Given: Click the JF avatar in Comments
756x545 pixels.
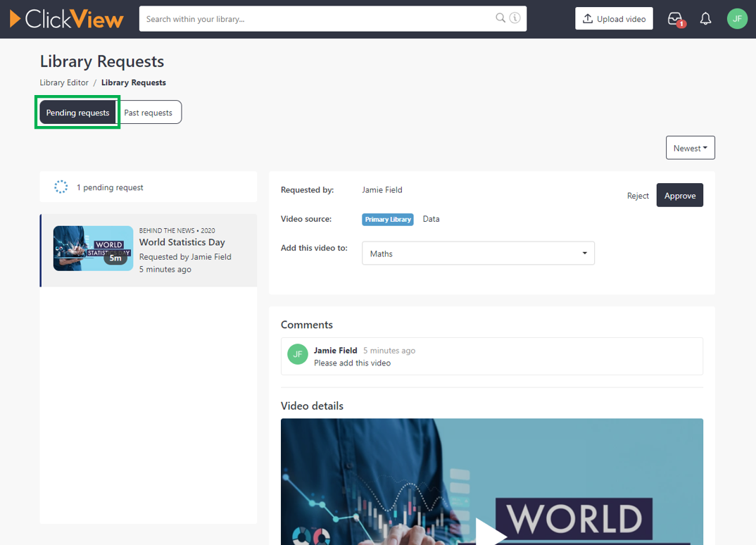Looking at the screenshot, I should 298,354.
